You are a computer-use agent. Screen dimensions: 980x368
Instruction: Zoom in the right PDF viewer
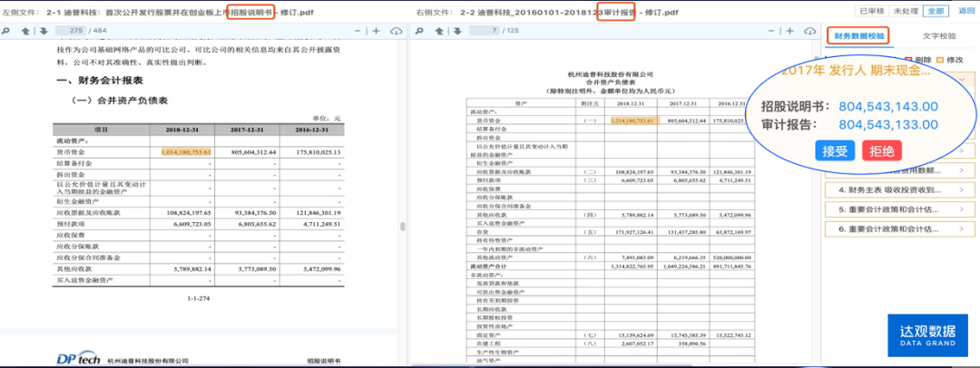coord(790,31)
